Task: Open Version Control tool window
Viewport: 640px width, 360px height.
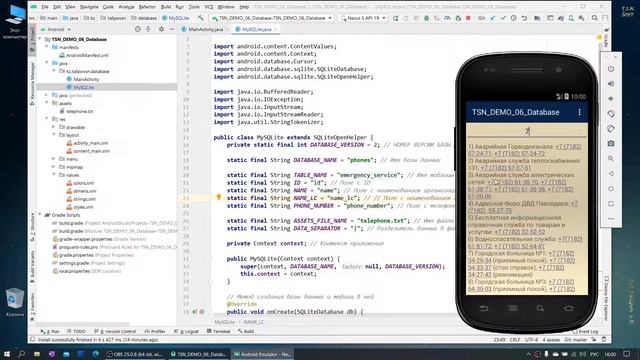Action: tap(115, 331)
